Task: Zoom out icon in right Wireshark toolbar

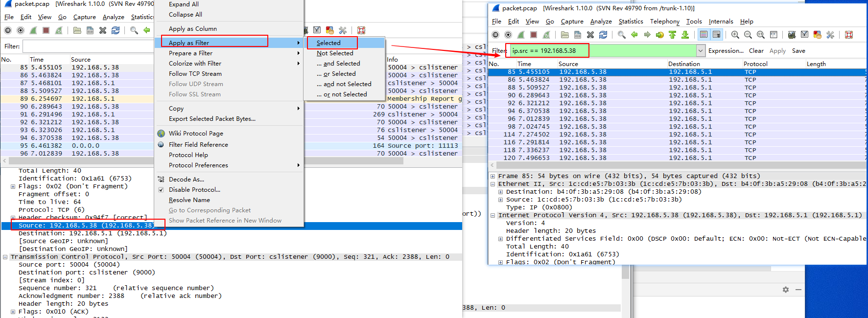Action: pos(748,35)
